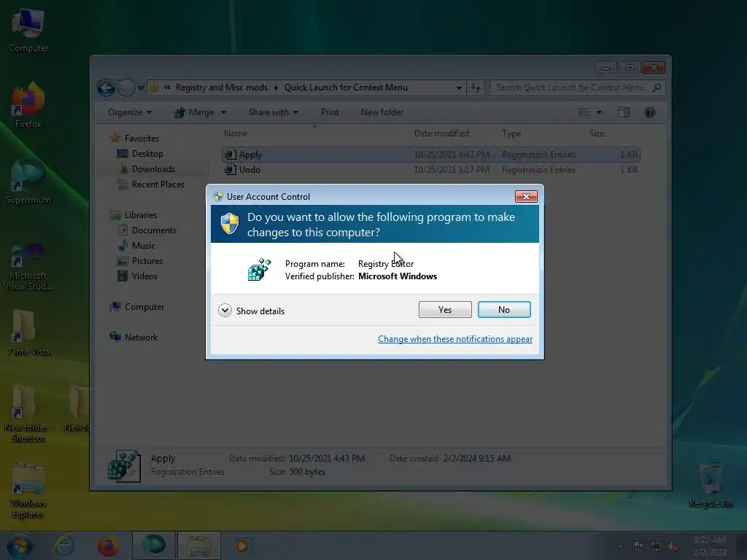The image size is (747, 560).
Task: Select Apply registry file in list
Action: point(430,155)
